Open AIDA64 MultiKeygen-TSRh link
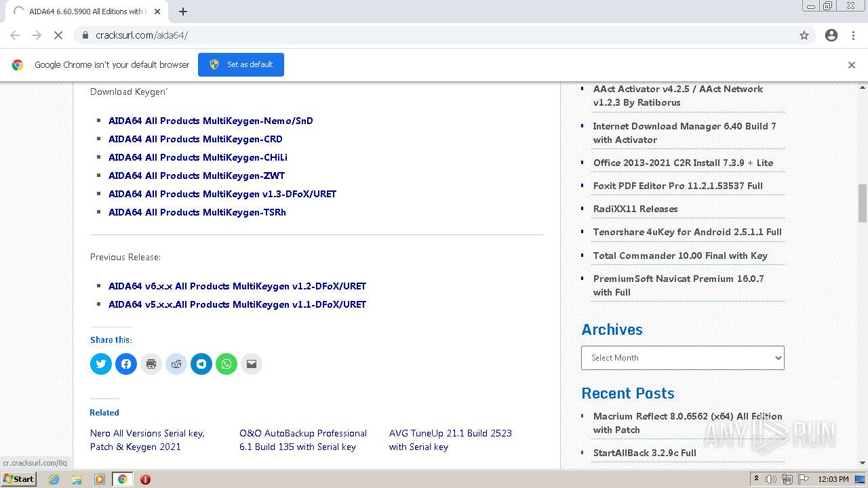The width and height of the screenshot is (868, 488). pyautogui.click(x=197, y=212)
